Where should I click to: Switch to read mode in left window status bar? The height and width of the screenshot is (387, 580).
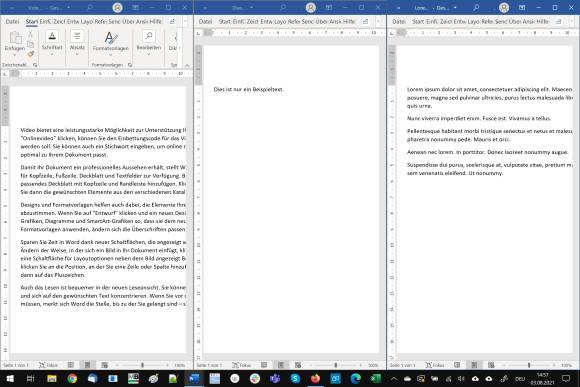pos(71,365)
